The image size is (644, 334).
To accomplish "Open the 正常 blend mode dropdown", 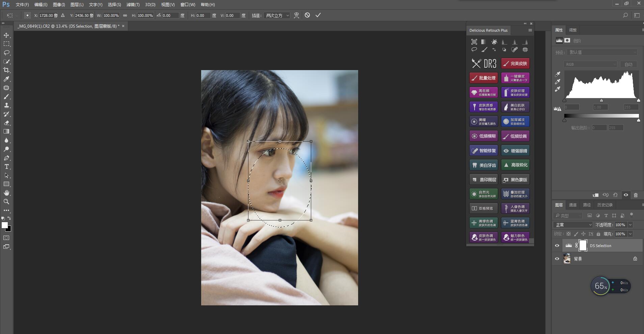I will [x=573, y=225].
